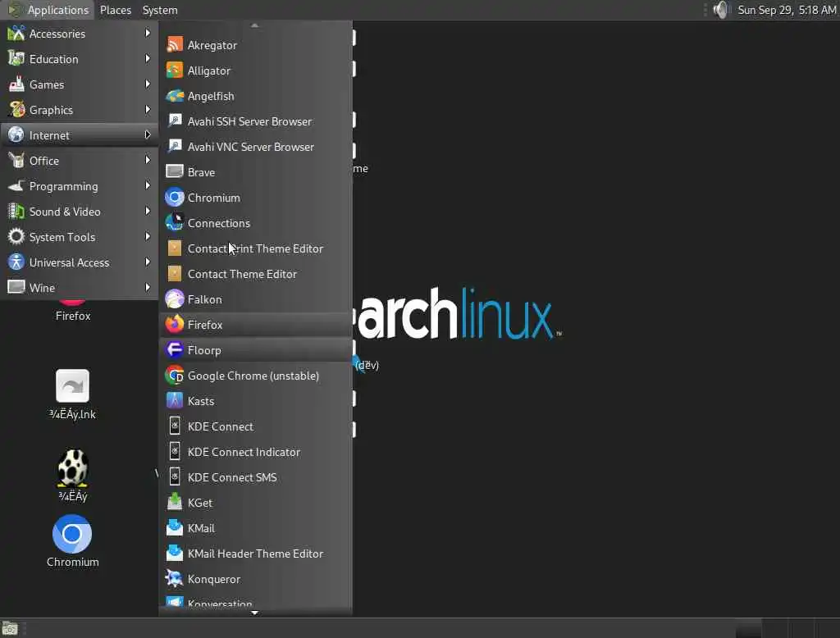Open Contact Theme Editor entry

(256, 274)
